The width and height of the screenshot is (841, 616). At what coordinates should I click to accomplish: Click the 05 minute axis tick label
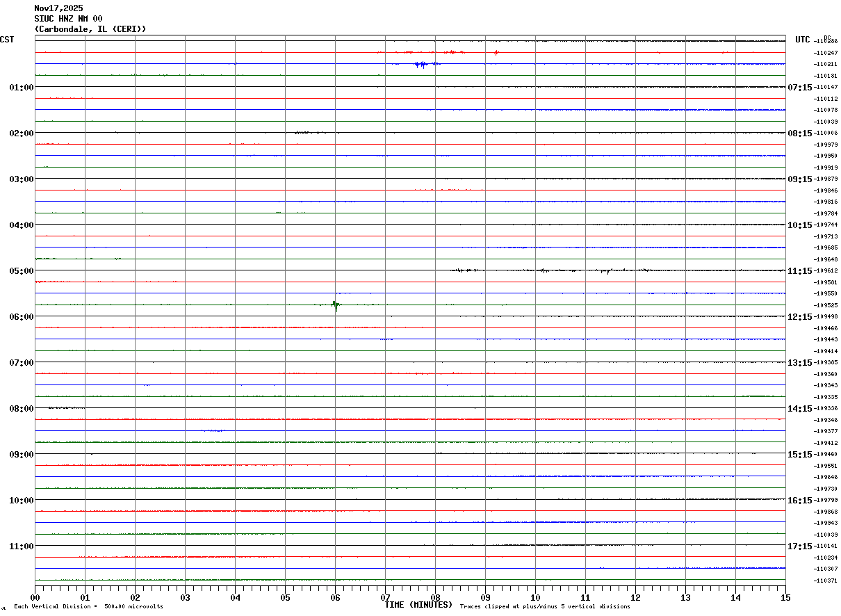(x=286, y=597)
